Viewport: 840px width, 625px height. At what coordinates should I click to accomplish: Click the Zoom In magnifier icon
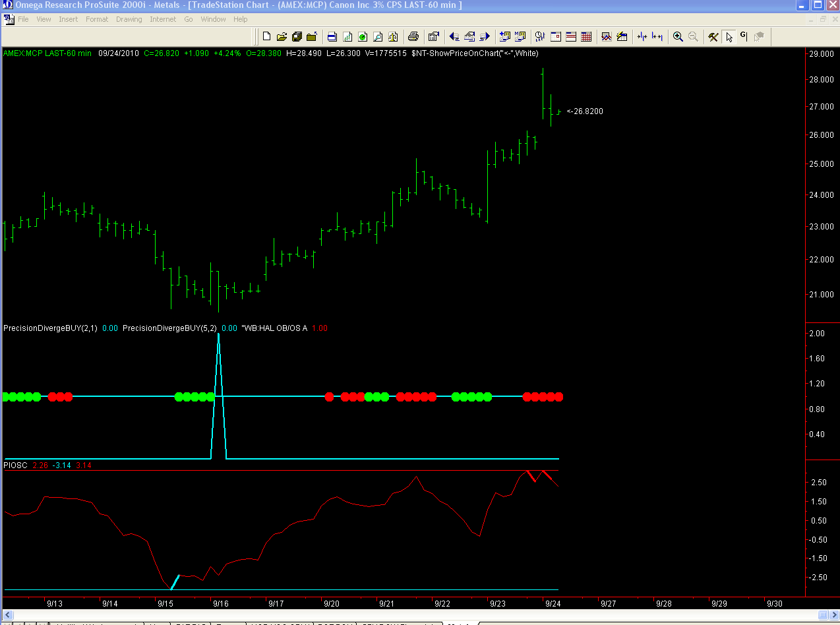tap(678, 37)
